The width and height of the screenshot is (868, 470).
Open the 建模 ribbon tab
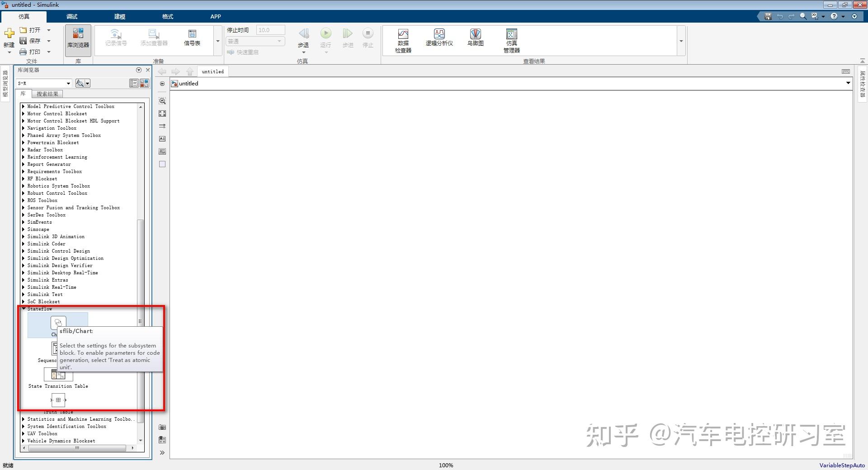tap(120, 16)
